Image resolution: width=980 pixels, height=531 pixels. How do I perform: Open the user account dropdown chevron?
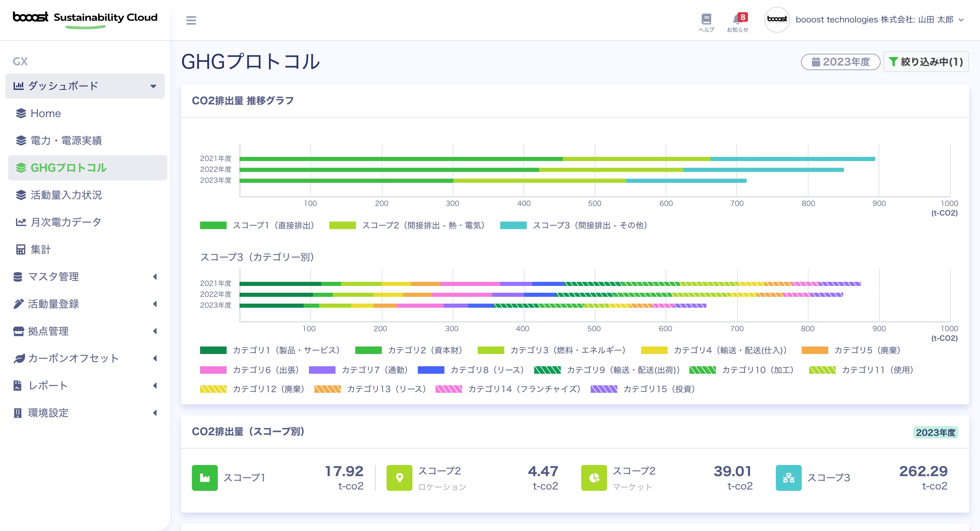coord(961,20)
